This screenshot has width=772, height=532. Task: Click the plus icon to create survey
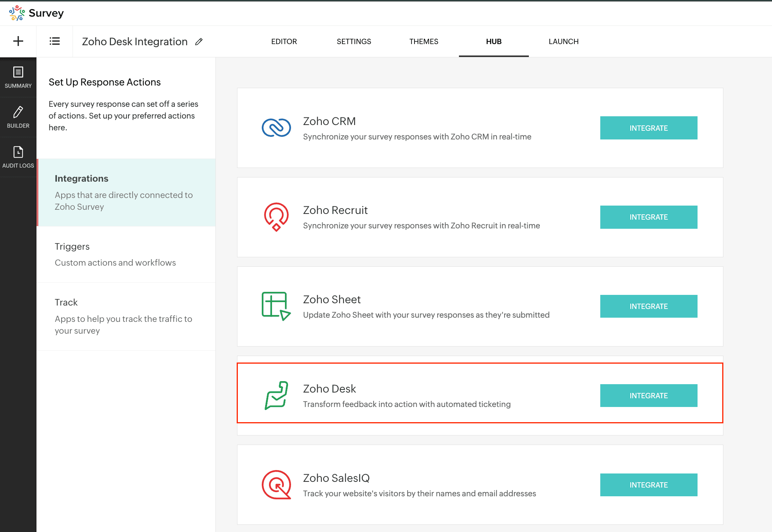18,41
